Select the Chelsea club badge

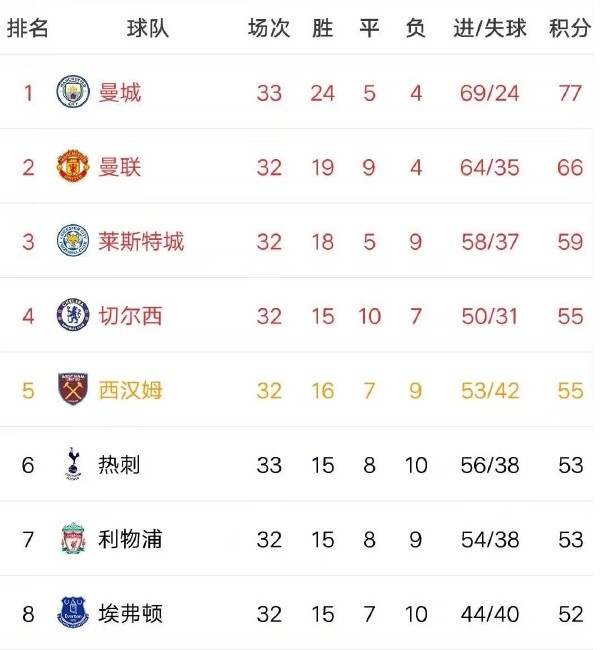(x=73, y=315)
